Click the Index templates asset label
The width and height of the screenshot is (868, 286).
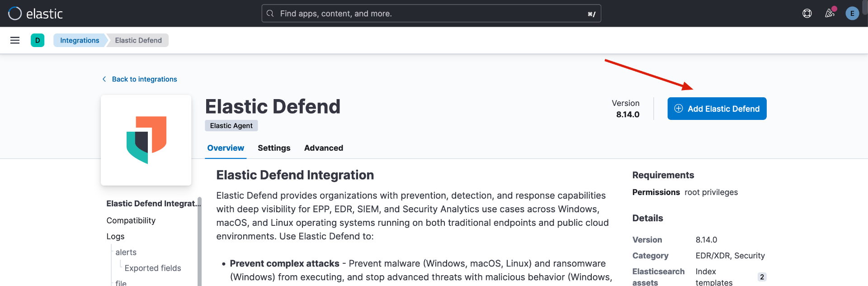[714, 277]
